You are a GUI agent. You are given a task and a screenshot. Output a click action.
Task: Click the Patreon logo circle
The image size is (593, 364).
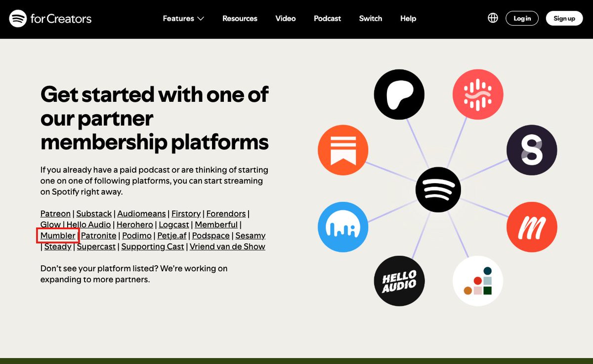[399, 93]
